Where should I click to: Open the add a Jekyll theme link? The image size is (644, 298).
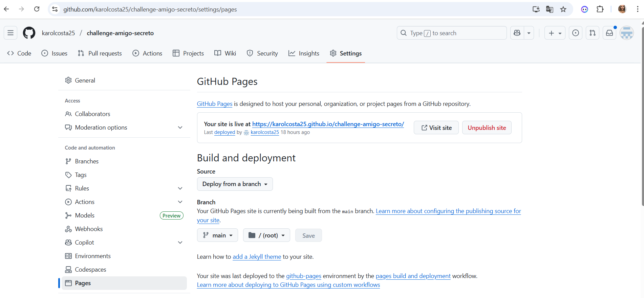[x=257, y=257]
